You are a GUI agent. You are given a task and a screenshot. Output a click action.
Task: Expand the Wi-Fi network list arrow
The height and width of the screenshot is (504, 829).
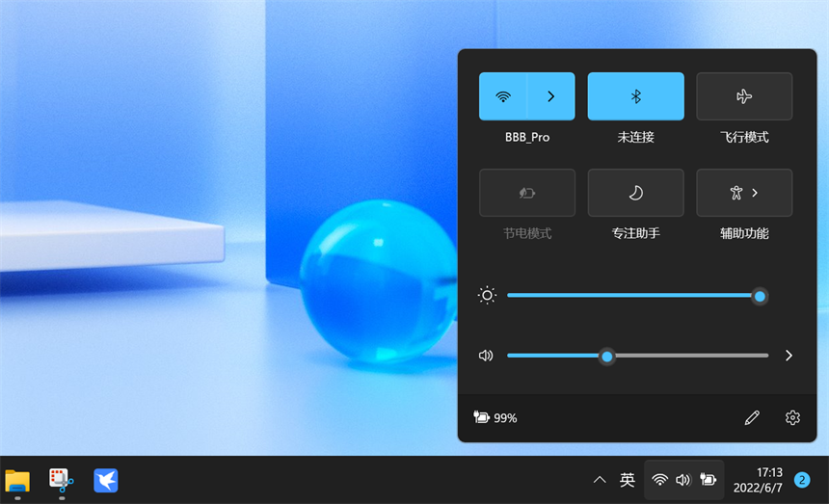[x=550, y=96]
